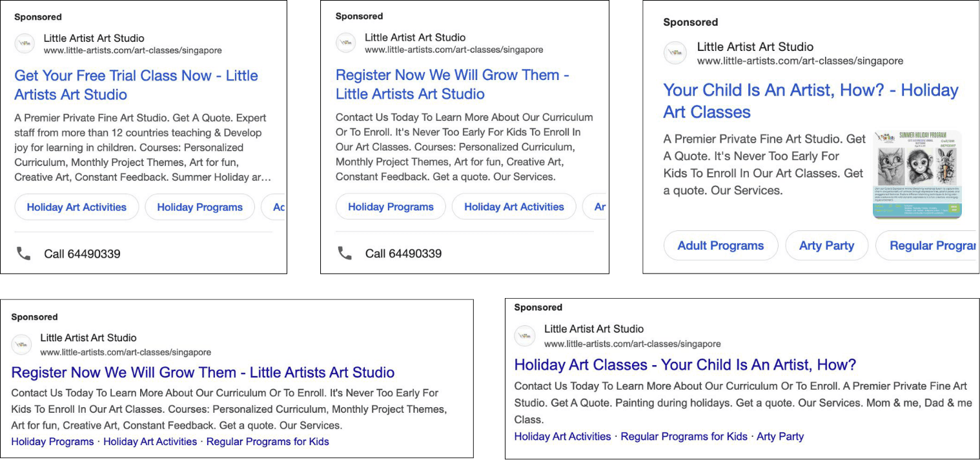Click the phone icon in the Free Trial Class ad
The width and height of the screenshot is (980, 460).
23,254
